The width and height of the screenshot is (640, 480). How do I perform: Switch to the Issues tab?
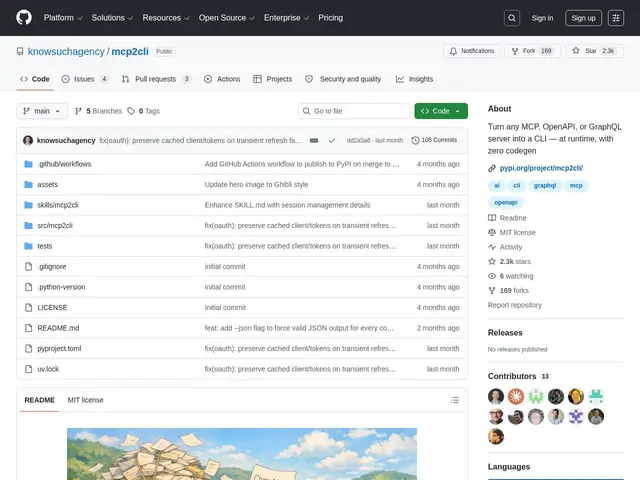[x=85, y=79]
